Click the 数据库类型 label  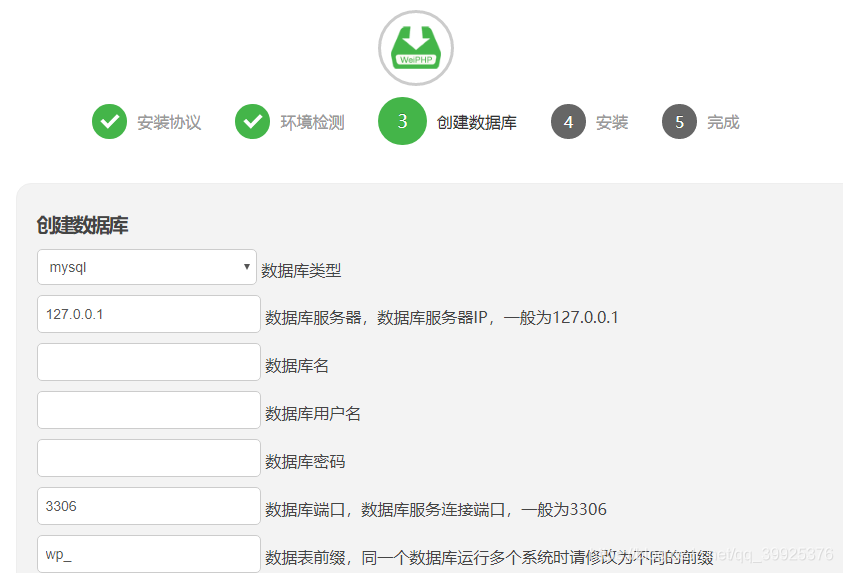coord(301,270)
